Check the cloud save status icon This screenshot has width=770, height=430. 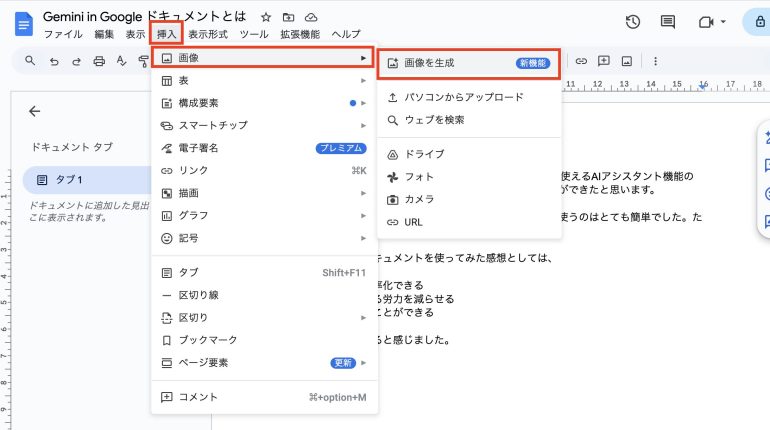pyautogui.click(x=311, y=17)
